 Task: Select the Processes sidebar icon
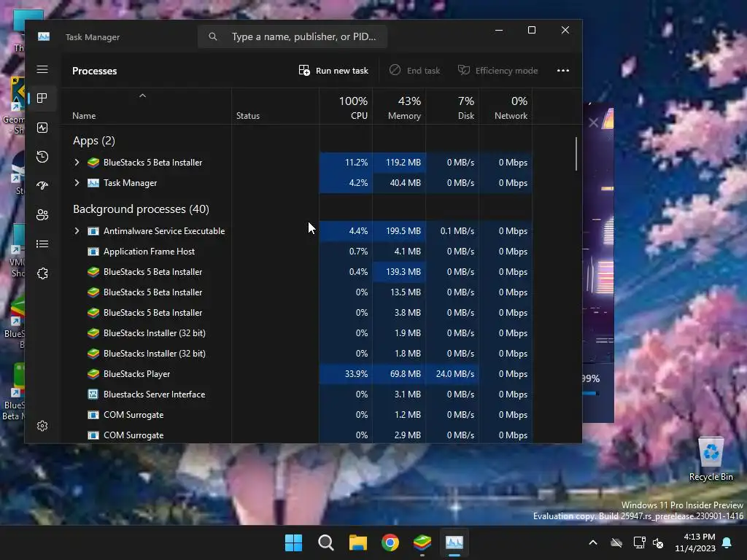(x=42, y=98)
